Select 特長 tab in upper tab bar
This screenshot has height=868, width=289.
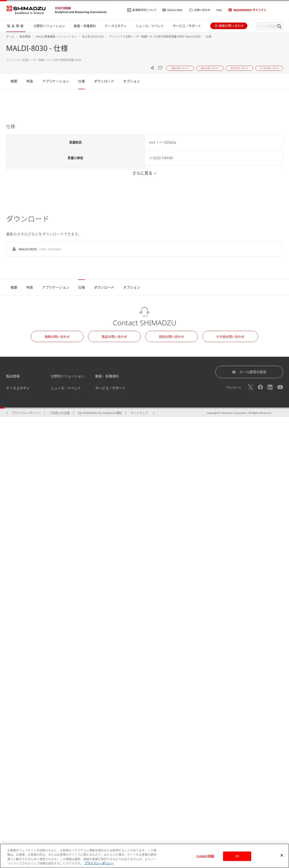tap(30, 81)
